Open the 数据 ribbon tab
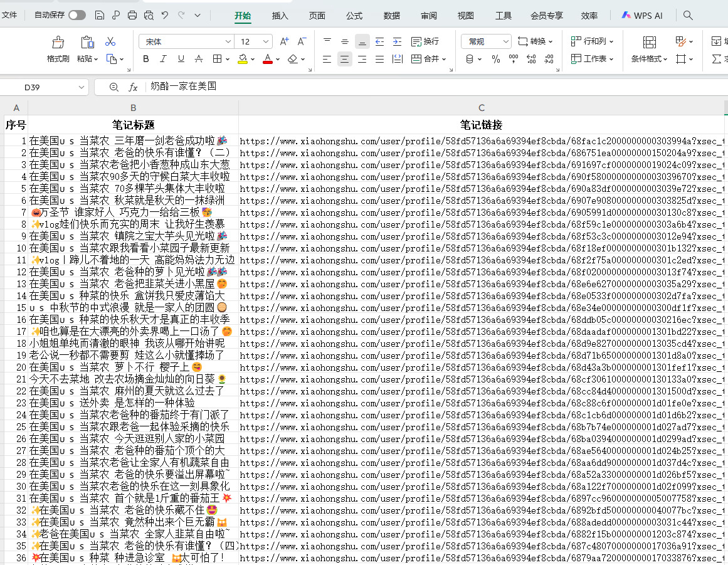 (392, 15)
